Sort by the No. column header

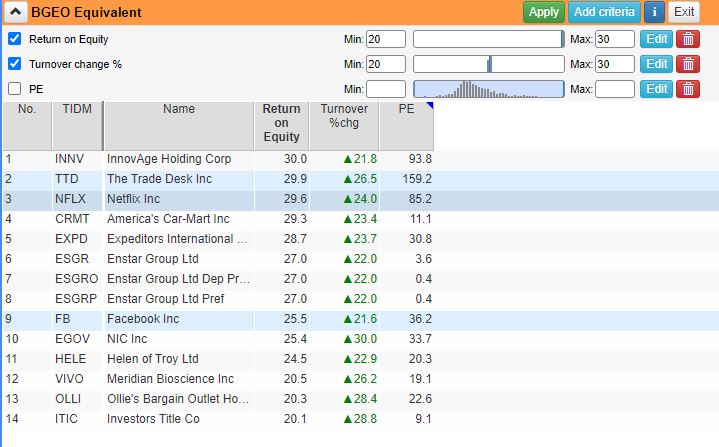[27, 126]
